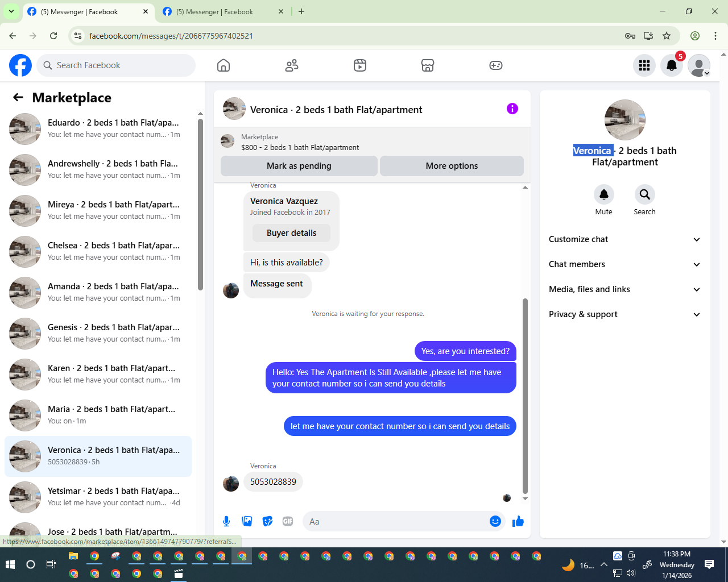Open Chelsea conversation in list
728x582 pixels.
click(98, 252)
